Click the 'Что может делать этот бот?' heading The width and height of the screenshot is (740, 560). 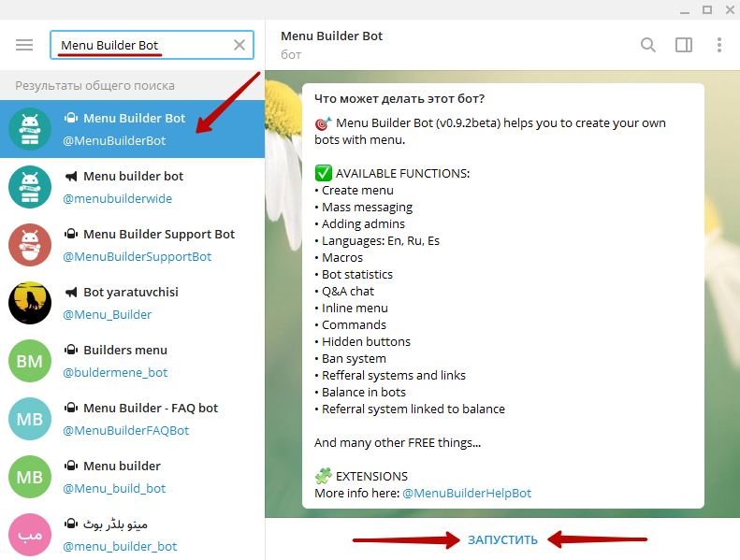click(x=399, y=98)
